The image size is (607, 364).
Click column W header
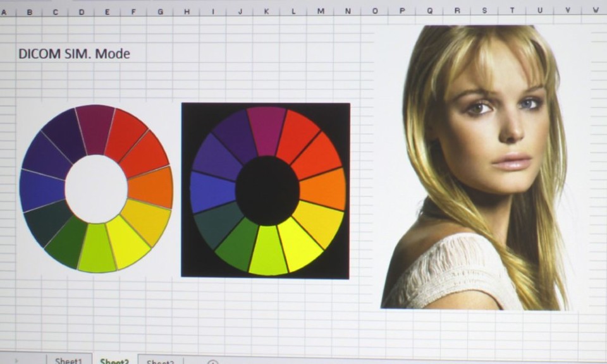tap(595, 10)
